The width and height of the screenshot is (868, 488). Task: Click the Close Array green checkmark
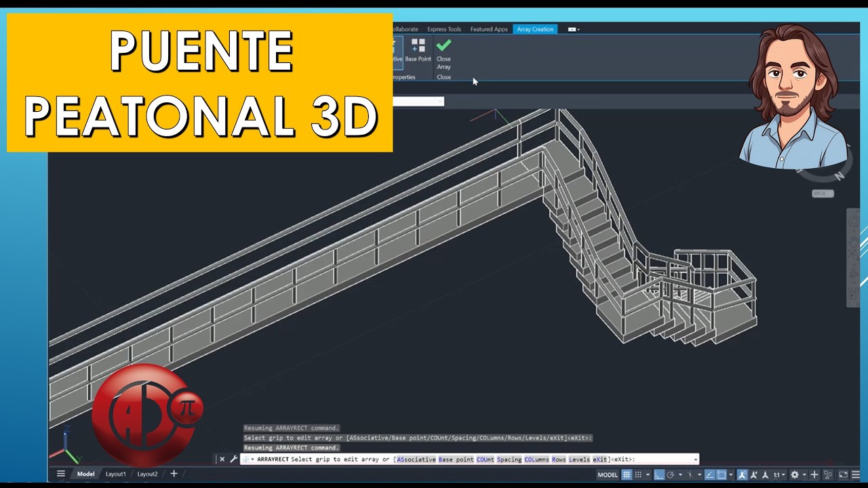(x=443, y=45)
